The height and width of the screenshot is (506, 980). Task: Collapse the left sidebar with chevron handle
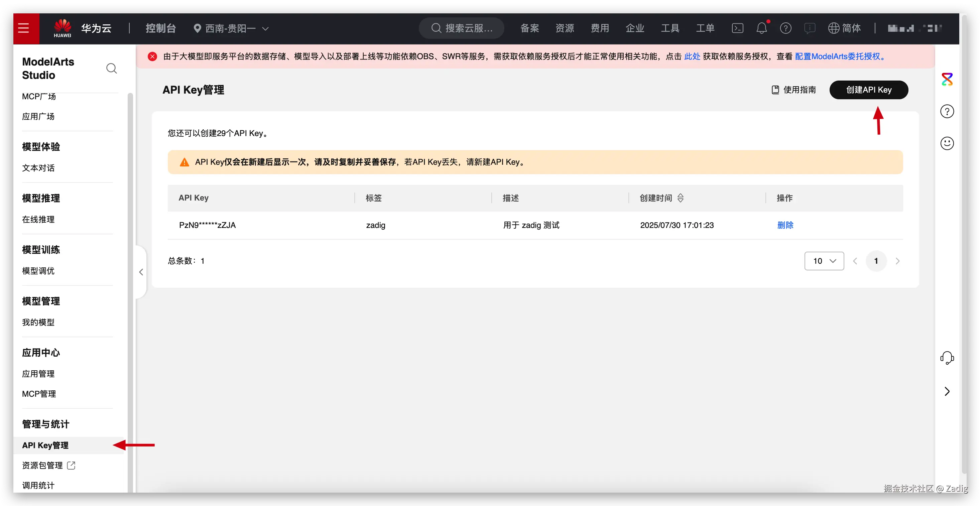(141, 272)
